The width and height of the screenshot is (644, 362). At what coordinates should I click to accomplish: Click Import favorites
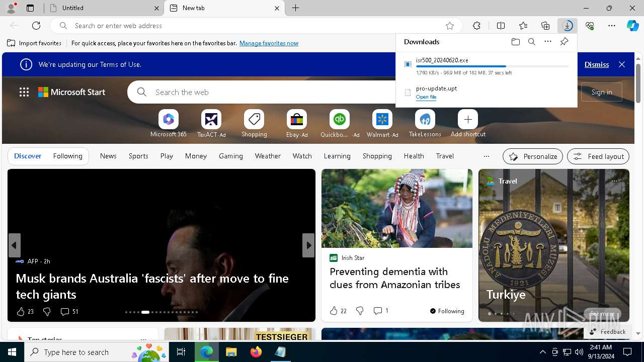[34, 43]
